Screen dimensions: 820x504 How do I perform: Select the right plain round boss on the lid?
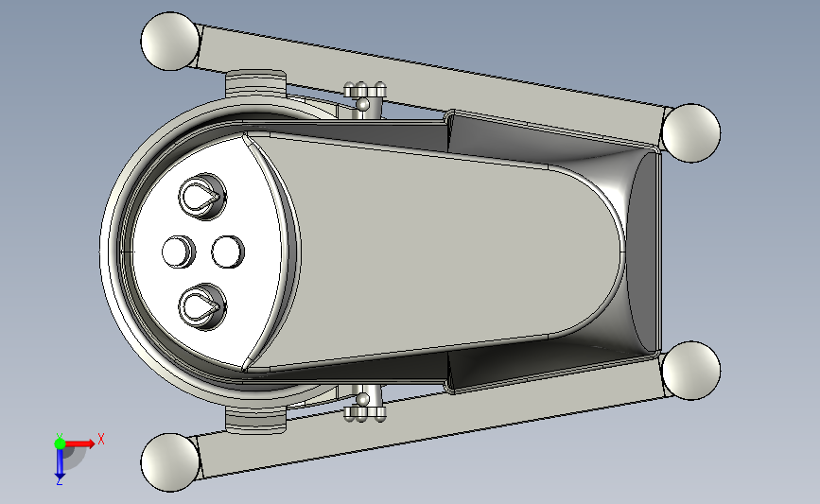pyautogui.click(x=228, y=252)
